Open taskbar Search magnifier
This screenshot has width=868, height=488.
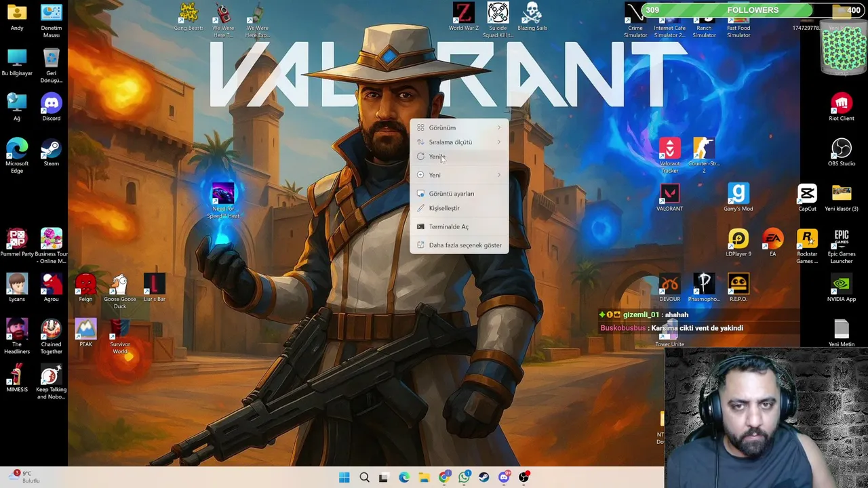point(364,477)
